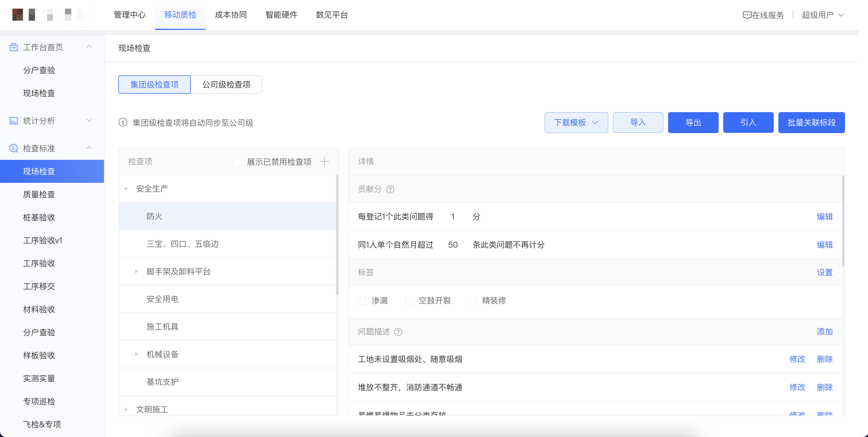Select 施工机具 tree item
Image resolution: width=868 pixels, height=437 pixels.
[227, 327]
